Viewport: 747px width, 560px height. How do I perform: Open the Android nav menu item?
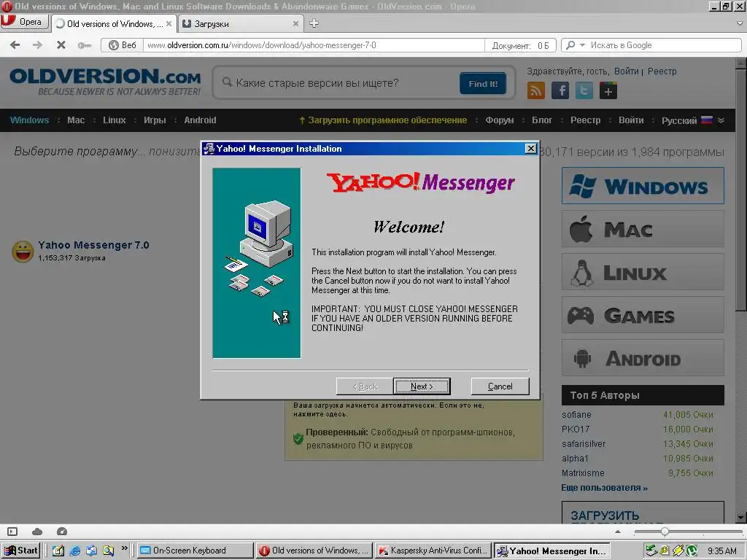[x=200, y=120]
